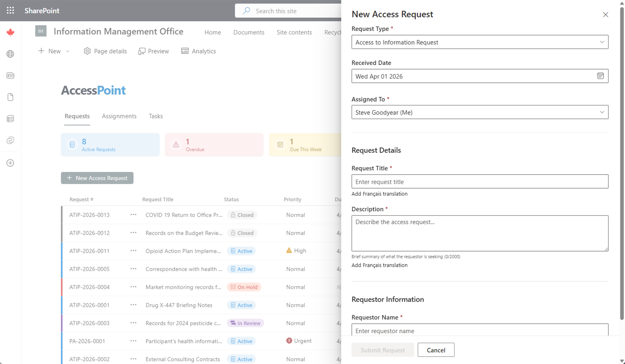Open the New menu chevron
Screen dimensions: 625x364
(x=67, y=51)
